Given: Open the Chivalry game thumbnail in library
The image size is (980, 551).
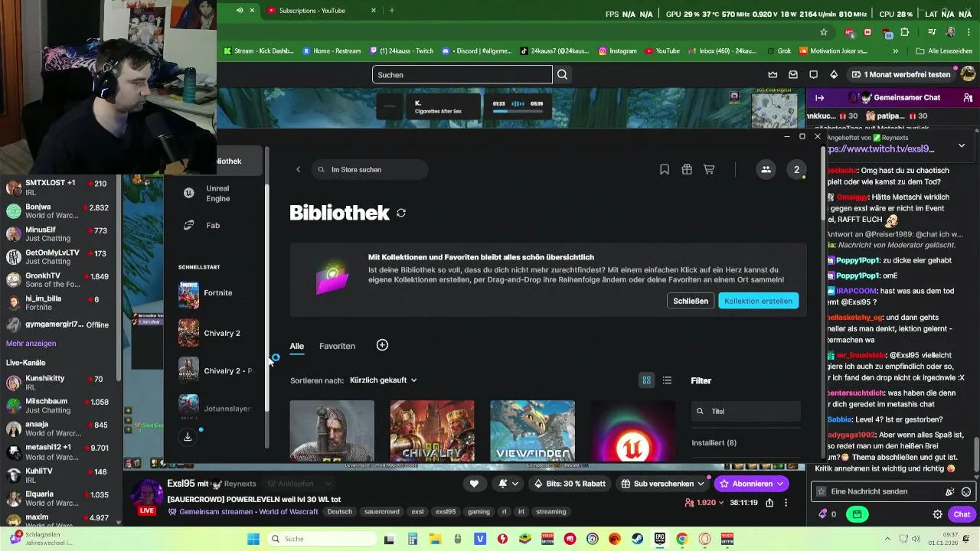Looking at the screenshot, I should (x=432, y=431).
